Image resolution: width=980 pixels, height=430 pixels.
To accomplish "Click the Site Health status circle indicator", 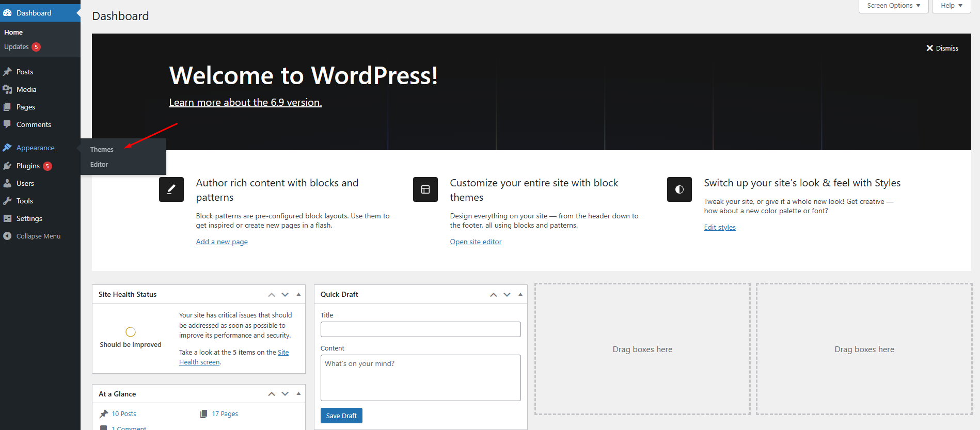I will tap(131, 332).
